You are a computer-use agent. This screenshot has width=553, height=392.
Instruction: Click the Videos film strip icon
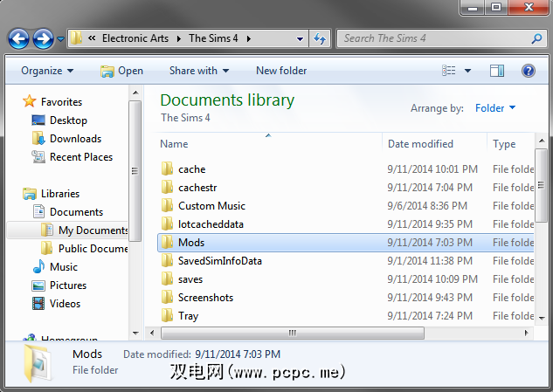pyautogui.click(x=38, y=303)
